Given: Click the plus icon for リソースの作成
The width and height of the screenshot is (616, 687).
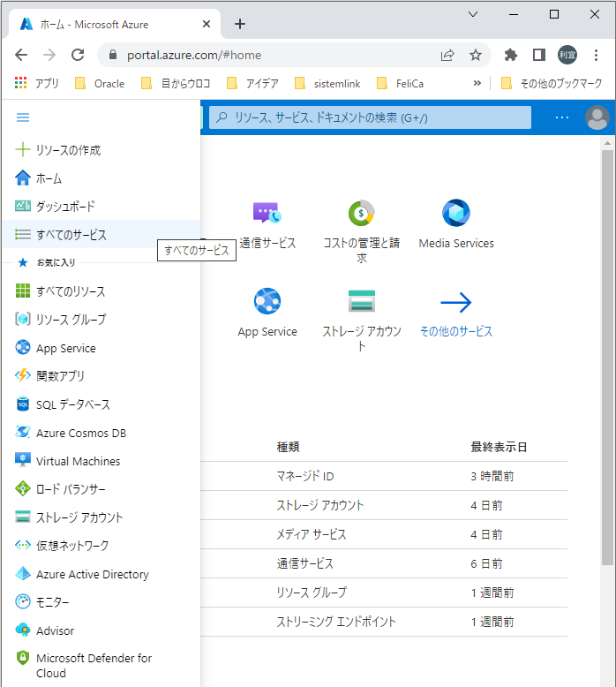Looking at the screenshot, I should (x=22, y=149).
